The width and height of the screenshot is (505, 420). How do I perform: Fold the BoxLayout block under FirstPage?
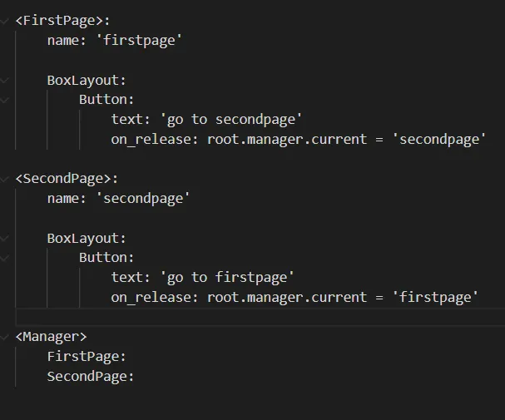click(6, 80)
